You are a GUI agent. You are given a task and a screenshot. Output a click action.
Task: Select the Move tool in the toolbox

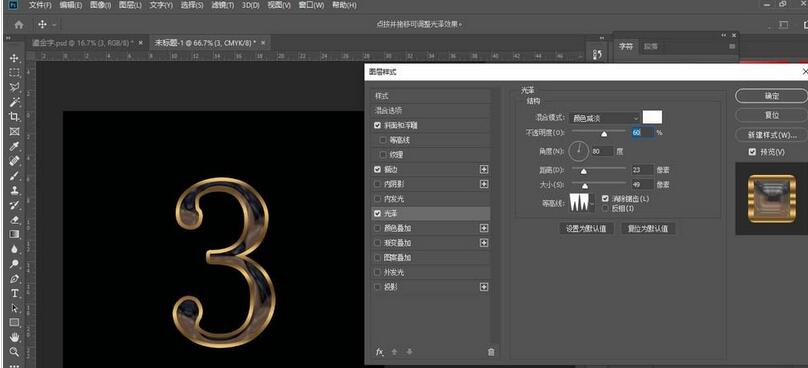click(14, 58)
